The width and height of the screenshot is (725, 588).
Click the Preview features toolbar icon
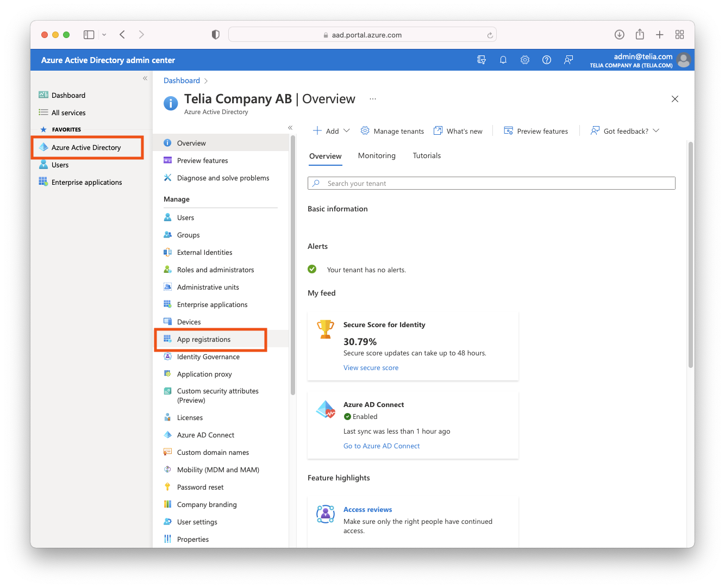[x=509, y=130]
